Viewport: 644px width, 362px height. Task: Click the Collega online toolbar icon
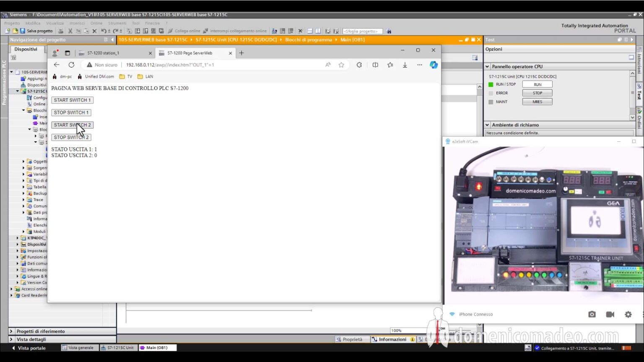170,31
